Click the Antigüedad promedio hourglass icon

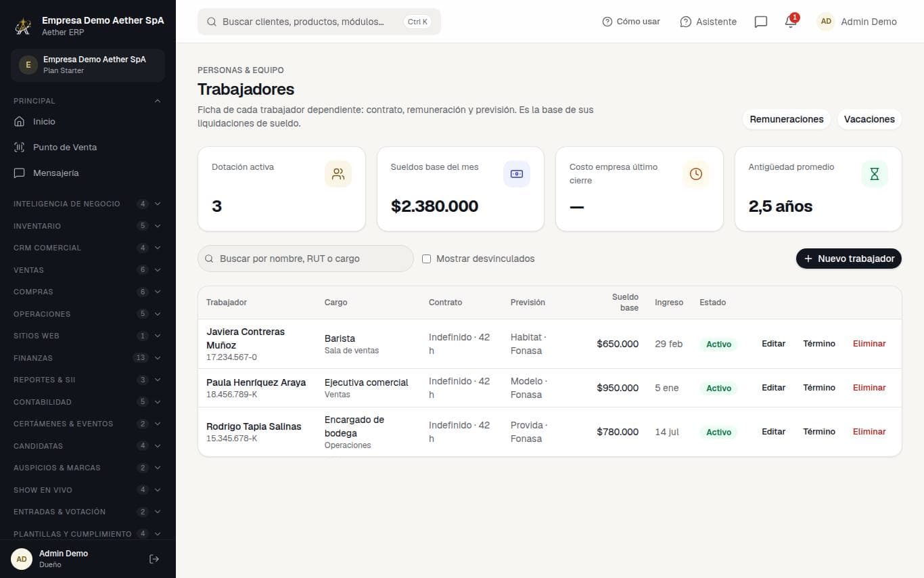(x=875, y=174)
